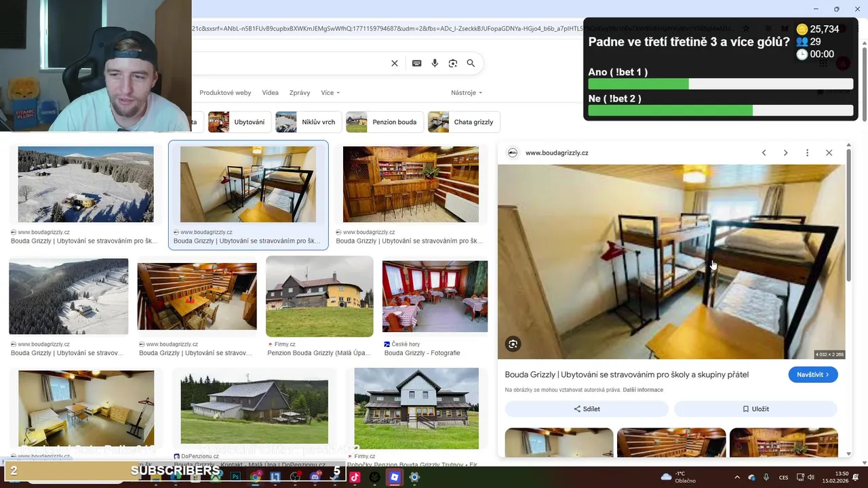Screen dimensions: 868x488
Task: Open the wooden bar shelves thumbnail
Action: [410, 184]
